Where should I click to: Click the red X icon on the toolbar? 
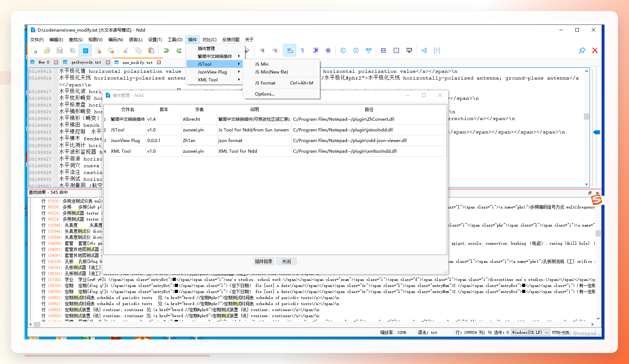[x=595, y=50]
